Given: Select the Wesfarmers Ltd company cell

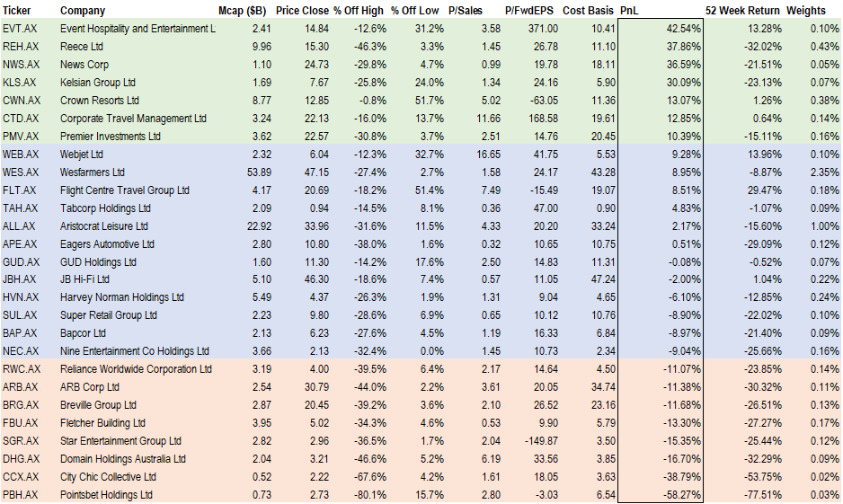Looking at the screenshot, I should (93, 172).
